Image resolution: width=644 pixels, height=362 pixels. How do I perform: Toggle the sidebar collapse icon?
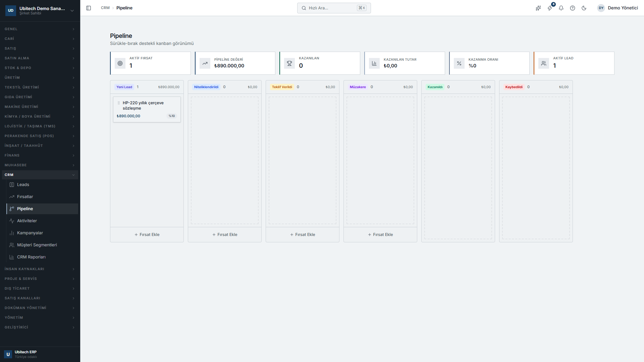click(89, 8)
